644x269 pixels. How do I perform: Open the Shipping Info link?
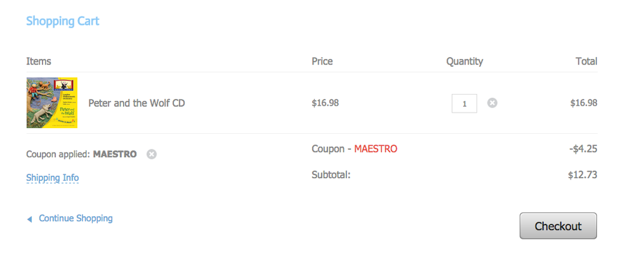coord(52,178)
